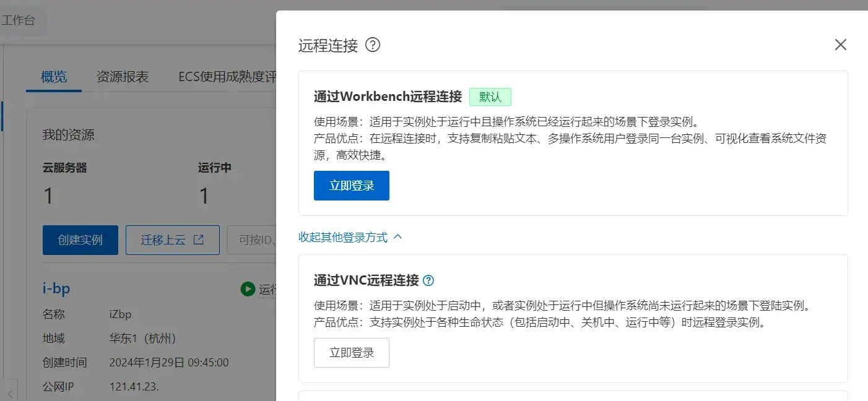Close the 远程连接 dialog with the X
Viewport: 868px width, 401px height.
(x=840, y=45)
